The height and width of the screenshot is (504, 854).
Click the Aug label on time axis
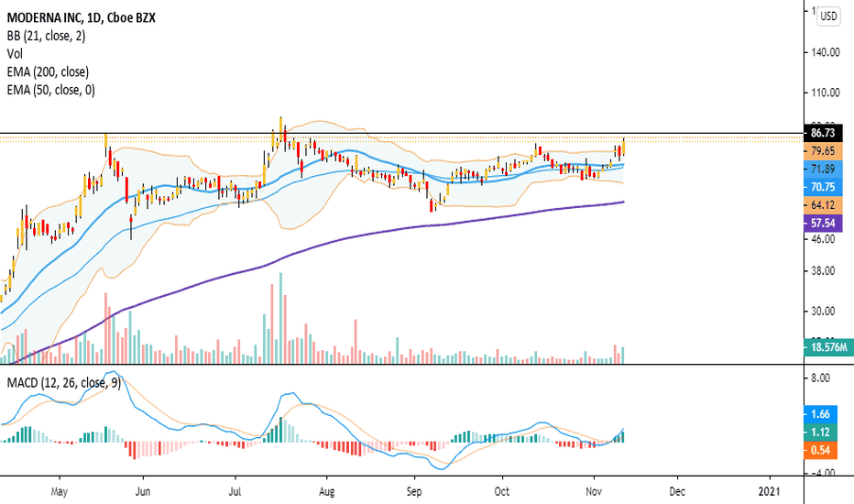[x=326, y=491]
